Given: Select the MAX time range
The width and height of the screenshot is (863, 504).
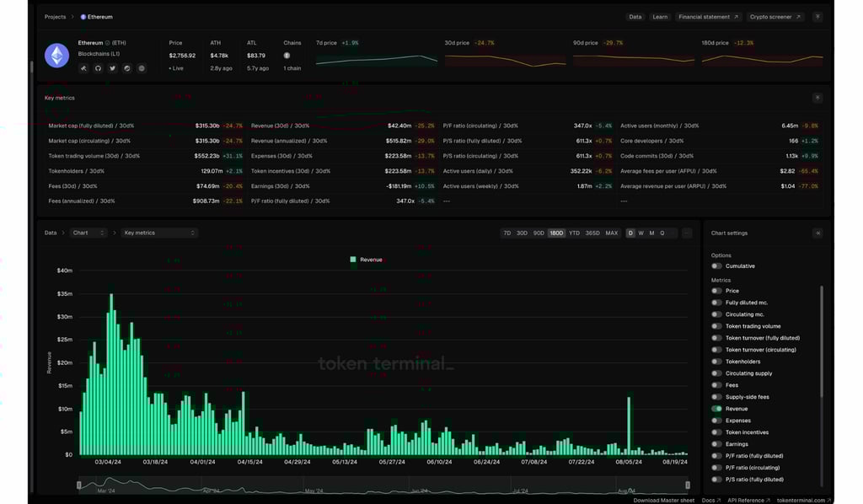Looking at the screenshot, I should coord(612,233).
